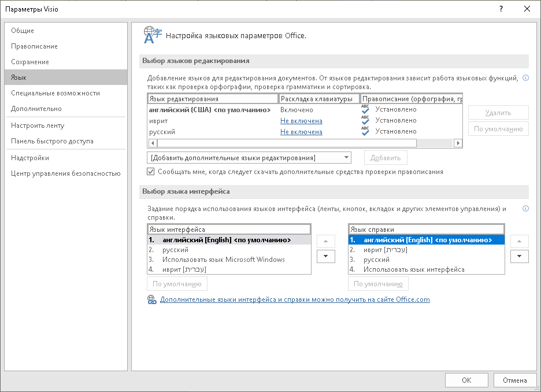The width and height of the screenshot is (541, 392).
Task: Click Раскладка клавиатуры column header
Action: pyautogui.click(x=319, y=99)
